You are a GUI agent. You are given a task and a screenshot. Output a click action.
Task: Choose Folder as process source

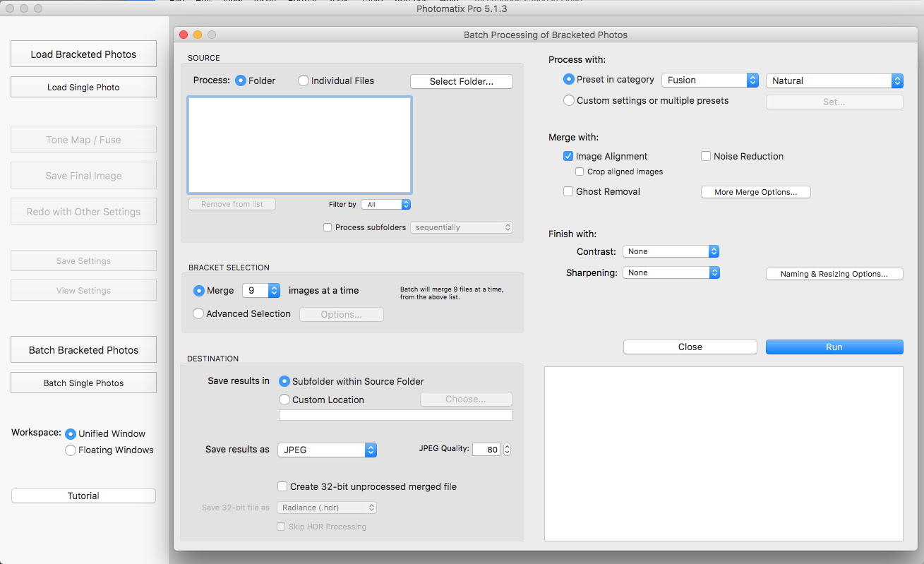click(x=241, y=80)
